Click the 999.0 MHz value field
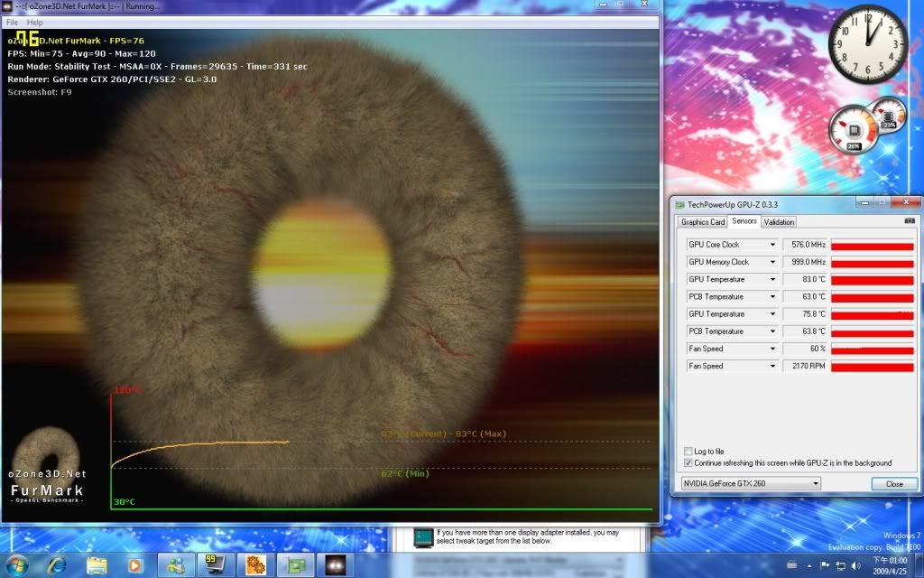This screenshot has width=924, height=578. pyautogui.click(x=805, y=262)
